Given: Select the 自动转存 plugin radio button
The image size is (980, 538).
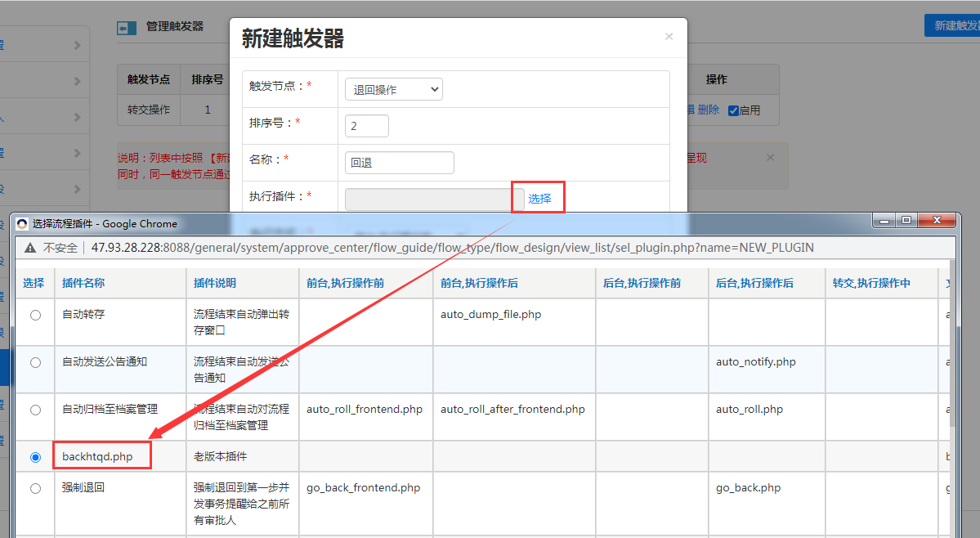Looking at the screenshot, I should tap(36, 316).
